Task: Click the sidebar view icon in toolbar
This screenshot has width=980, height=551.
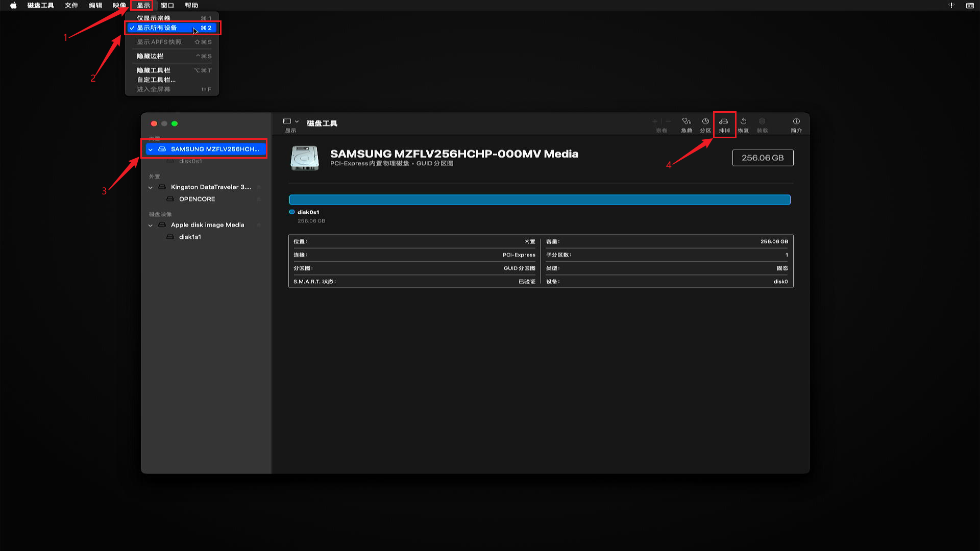Action: pos(287,121)
